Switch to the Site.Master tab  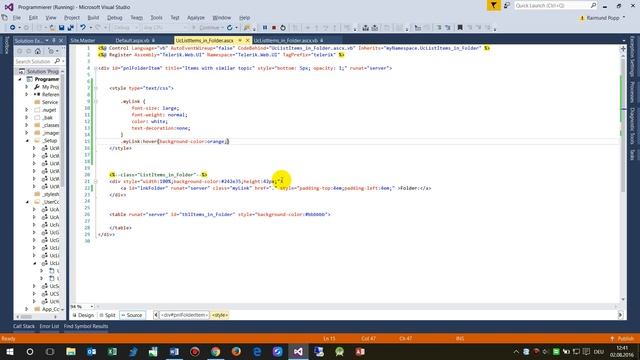(x=83, y=40)
